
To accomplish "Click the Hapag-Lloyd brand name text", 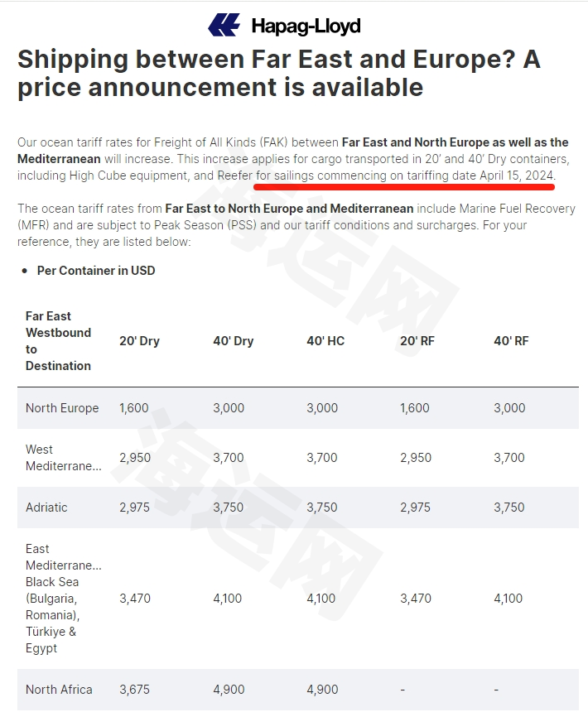I will click(306, 26).
